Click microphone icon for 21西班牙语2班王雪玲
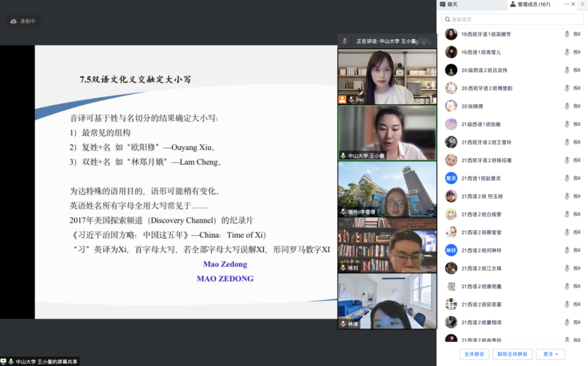Viewport: 588px width, 366px height. [x=567, y=142]
